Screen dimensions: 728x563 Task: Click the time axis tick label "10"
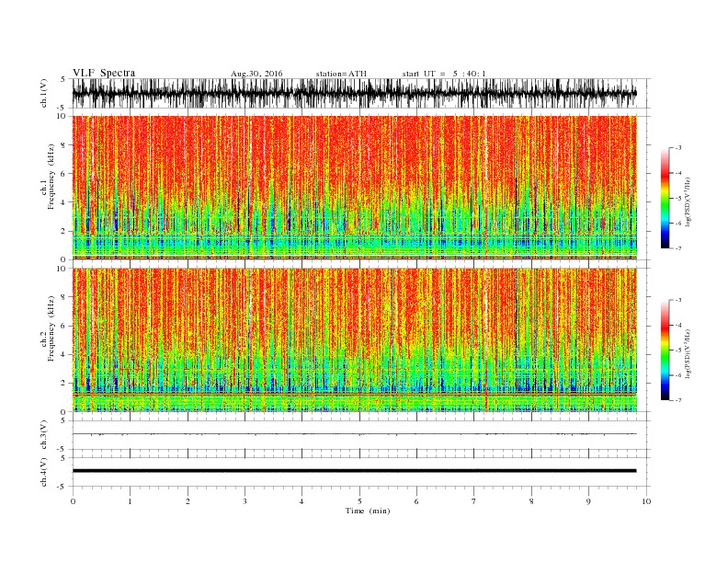point(646,501)
